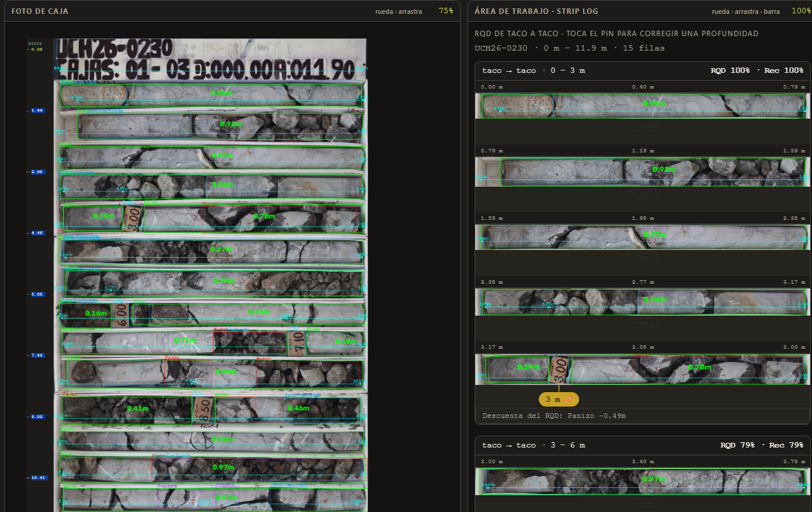Click the 7.10 depth block in box photo
This screenshot has height=512, width=812.
(296, 343)
